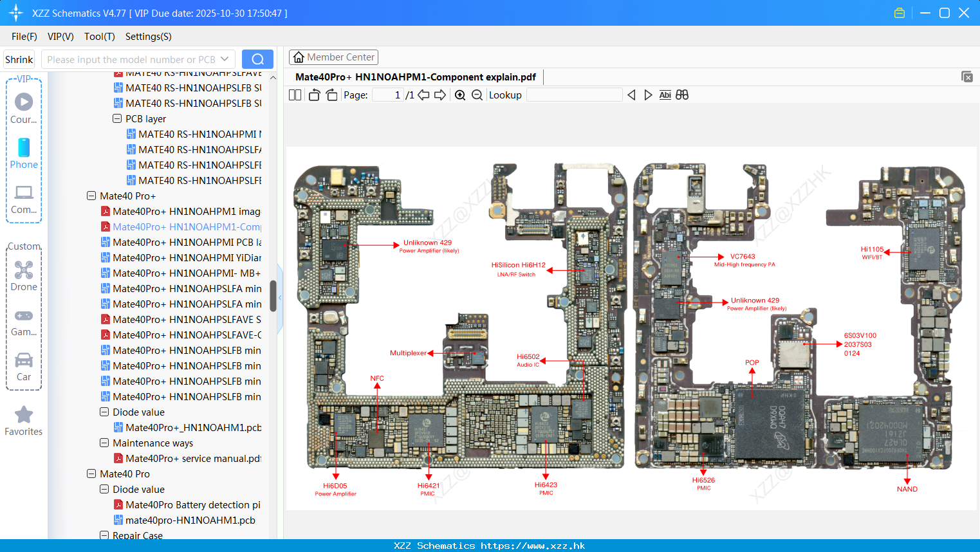Screen dimensions: 980x552
Task: Open the Tool(T) menu
Action: pos(100,36)
